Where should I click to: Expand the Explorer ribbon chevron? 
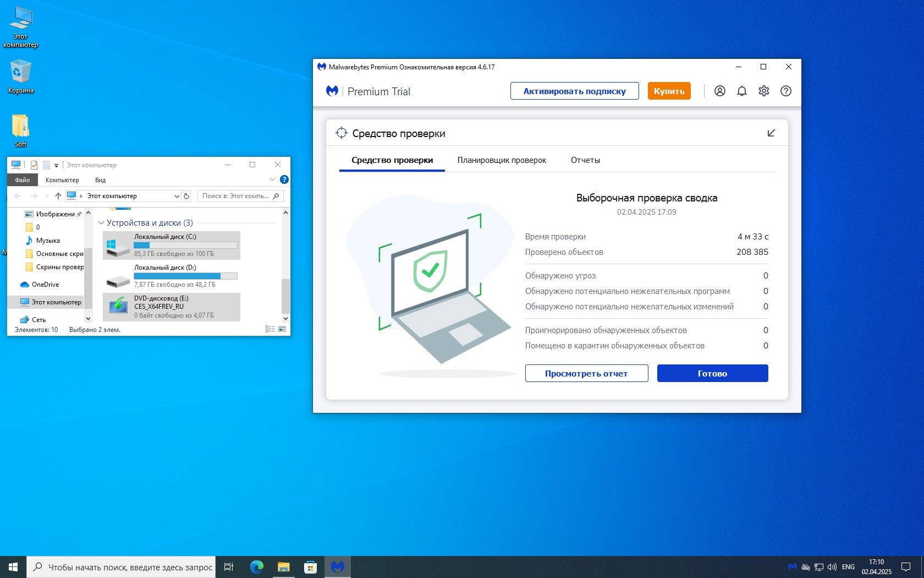(272, 179)
